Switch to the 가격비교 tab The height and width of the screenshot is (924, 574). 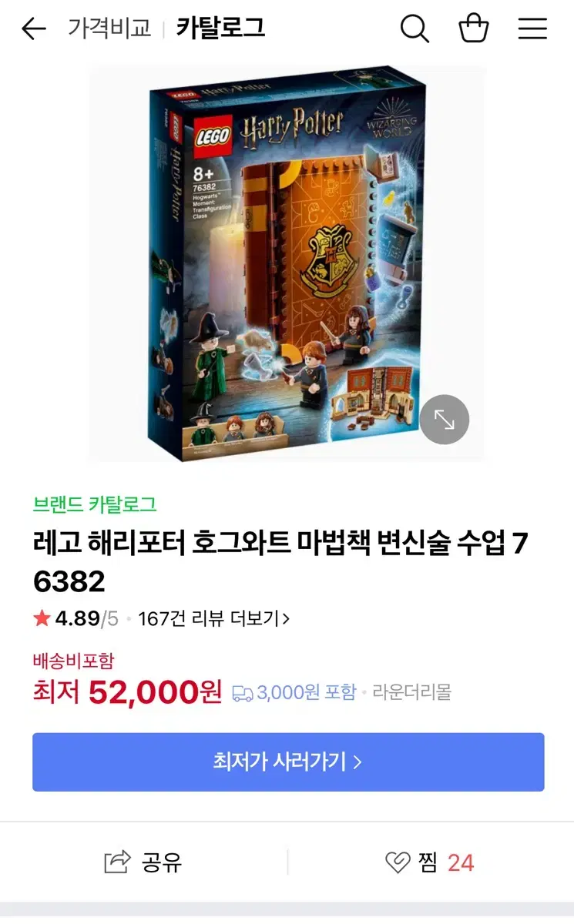point(109,28)
